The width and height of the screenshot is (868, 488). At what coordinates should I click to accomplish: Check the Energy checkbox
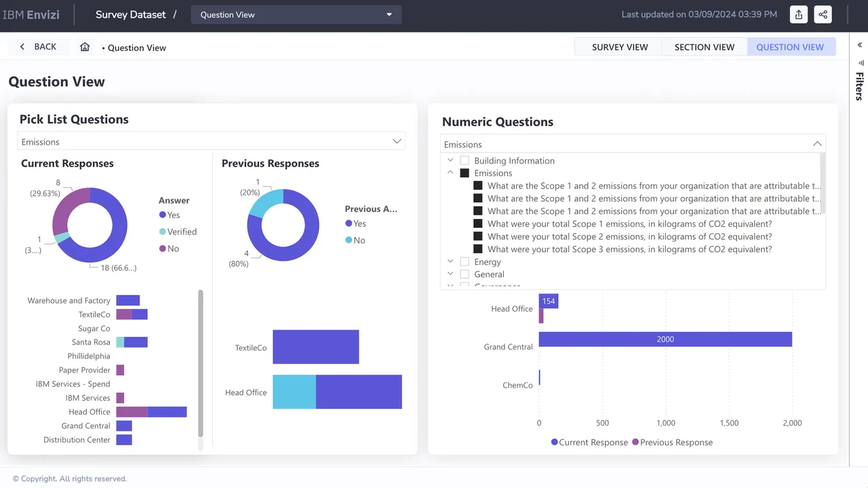(465, 262)
